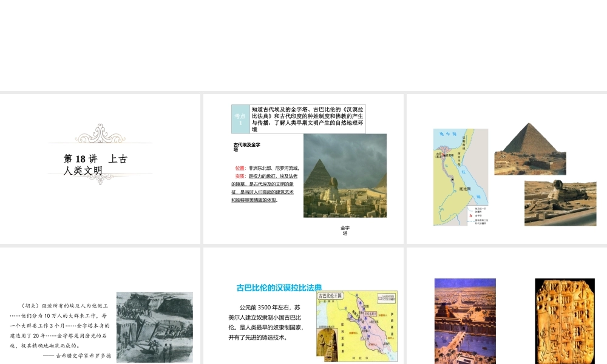Click the Sphinx desert photo
This screenshot has width=607, height=364.
(x=560, y=203)
